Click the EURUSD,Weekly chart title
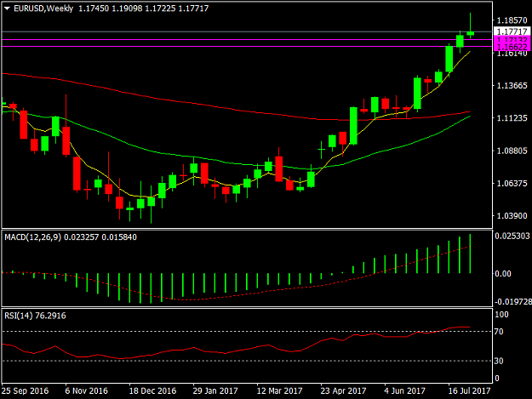The image size is (532, 399). [43, 9]
